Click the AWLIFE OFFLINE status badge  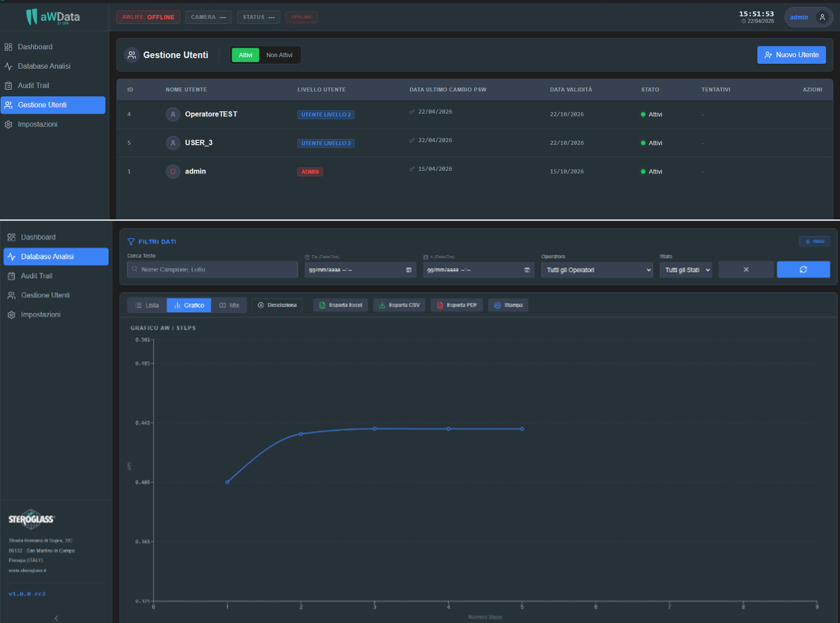coord(148,17)
